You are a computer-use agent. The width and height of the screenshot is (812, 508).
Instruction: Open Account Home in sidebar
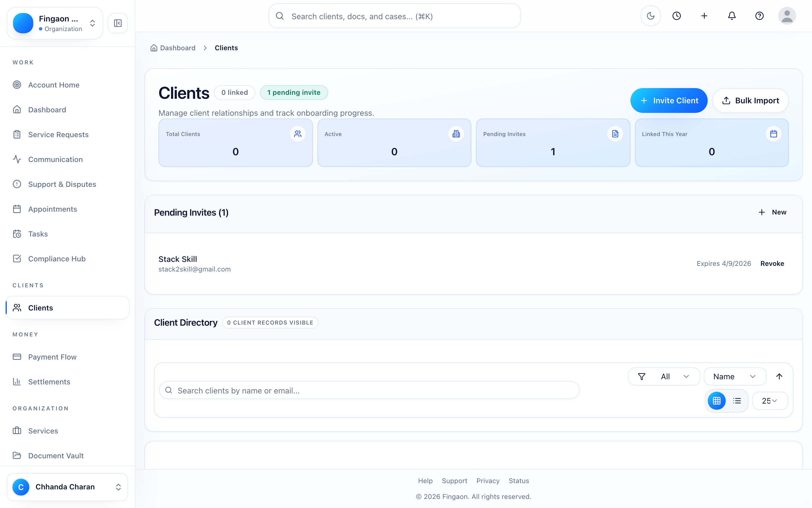click(x=67, y=85)
